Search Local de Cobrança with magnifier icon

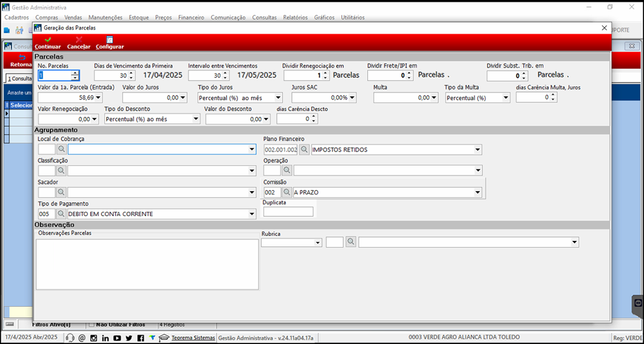pos(61,149)
